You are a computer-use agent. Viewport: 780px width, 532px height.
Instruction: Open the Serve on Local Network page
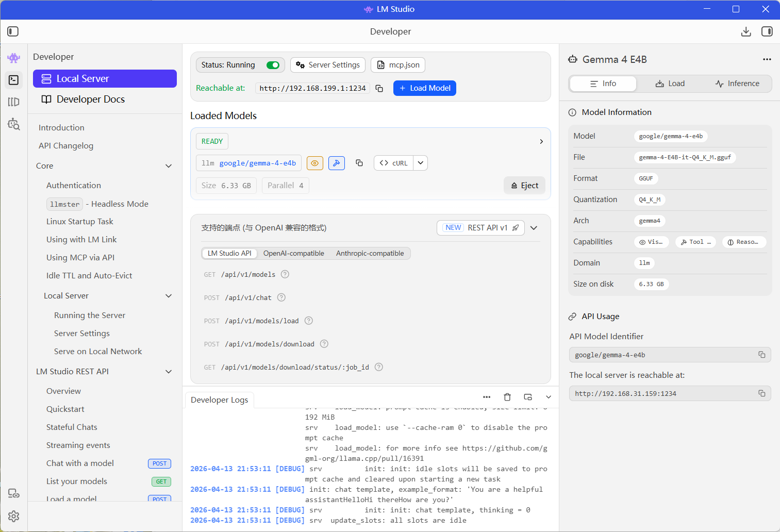(x=98, y=352)
